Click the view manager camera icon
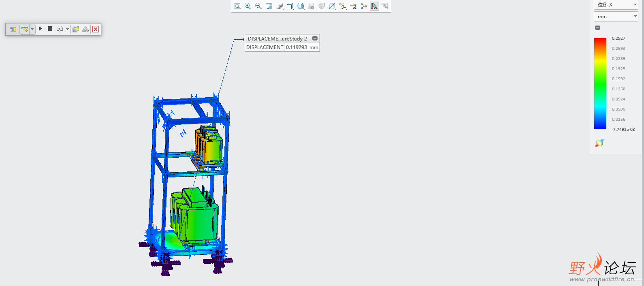Viewport: 644px width, 286px height. [x=311, y=6]
